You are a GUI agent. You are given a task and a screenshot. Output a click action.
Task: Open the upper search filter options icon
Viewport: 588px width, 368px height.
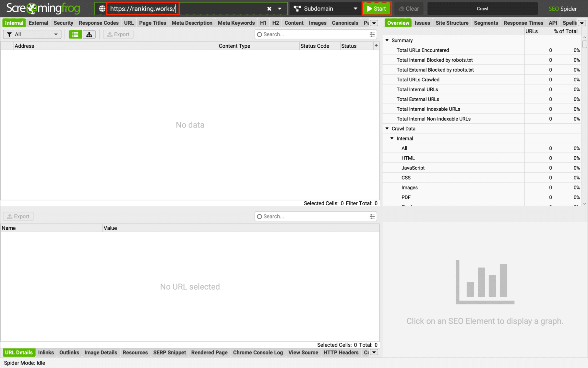click(372, 34)
